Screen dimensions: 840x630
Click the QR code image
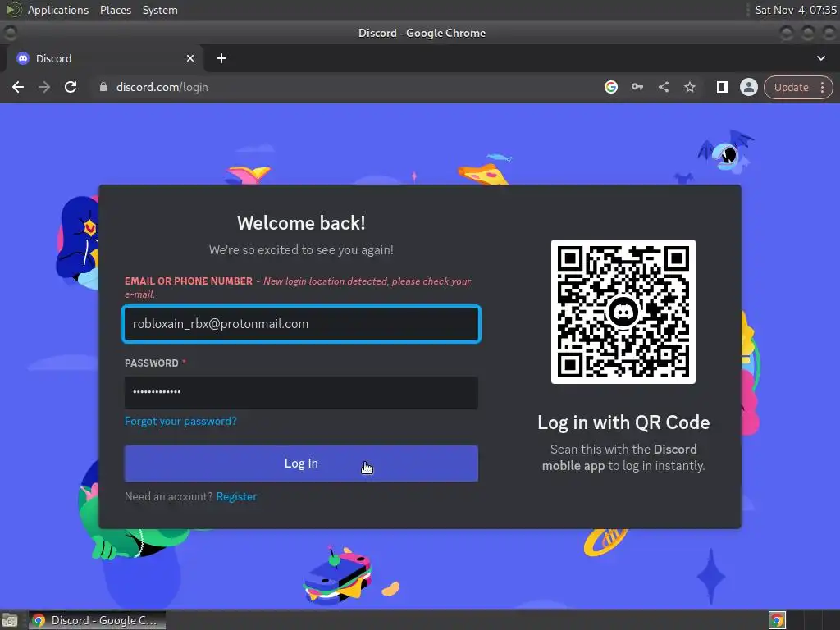[x=623, y=311]
